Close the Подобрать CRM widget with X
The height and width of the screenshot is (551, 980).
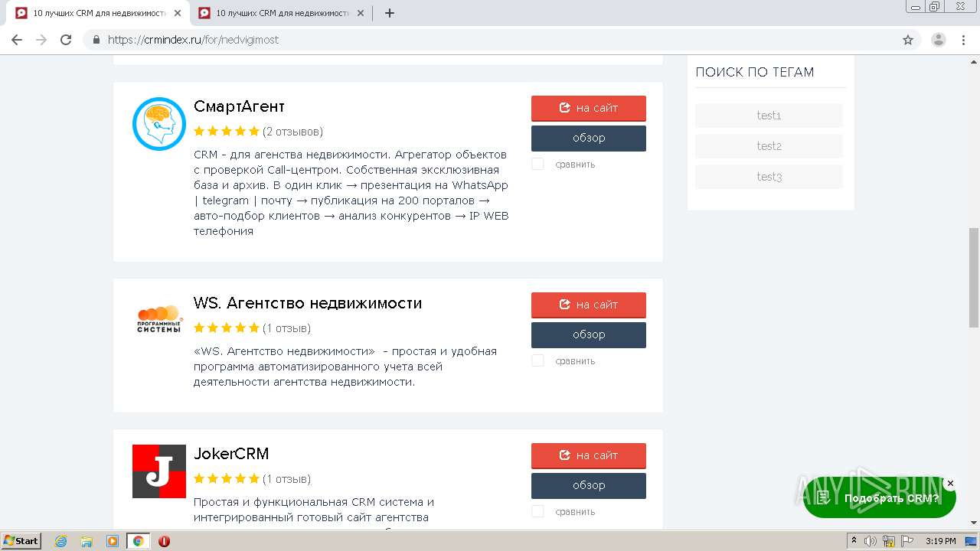(950, 484)
